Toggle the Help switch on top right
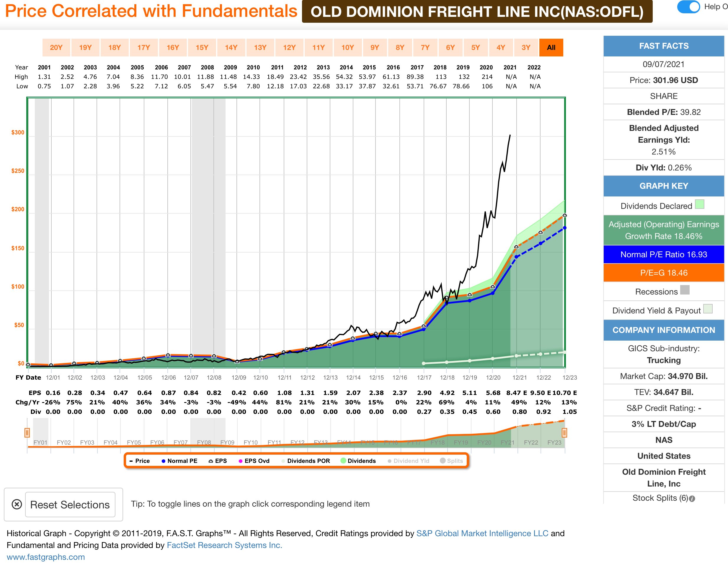This screenshot has height=566, width=728. [688, 7]
